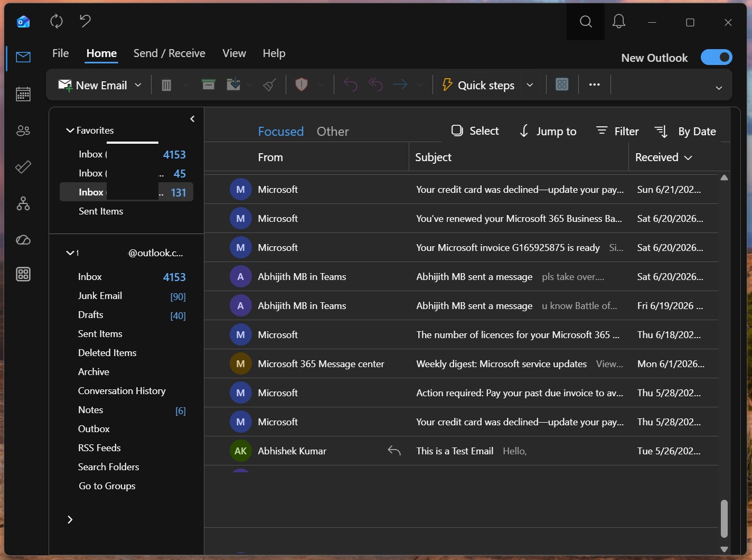Screen dimensions: 752x560
Task: Collapse the folder pane with the left chevron
Action: pyautogui.click(x=192, y=119)
